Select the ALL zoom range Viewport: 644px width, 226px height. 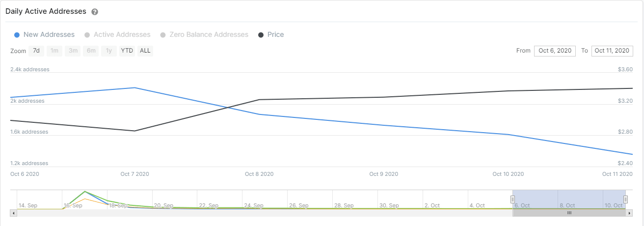coord(145,51)
